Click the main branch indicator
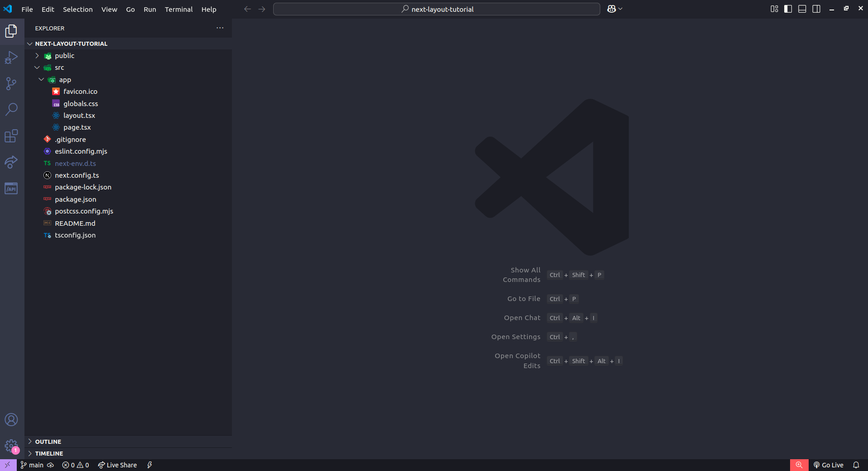This screenshot has width=868, height=471. (x=32, y=465)
